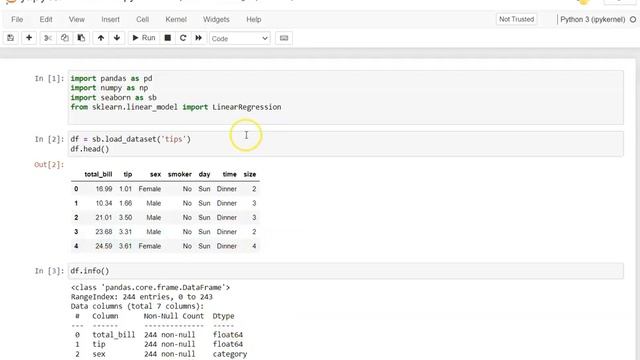Click the 24.59 total_bill value
Image resolution: width=640 pixels, height=360 pixels.
pyautogui.click(x=104, y=246)
